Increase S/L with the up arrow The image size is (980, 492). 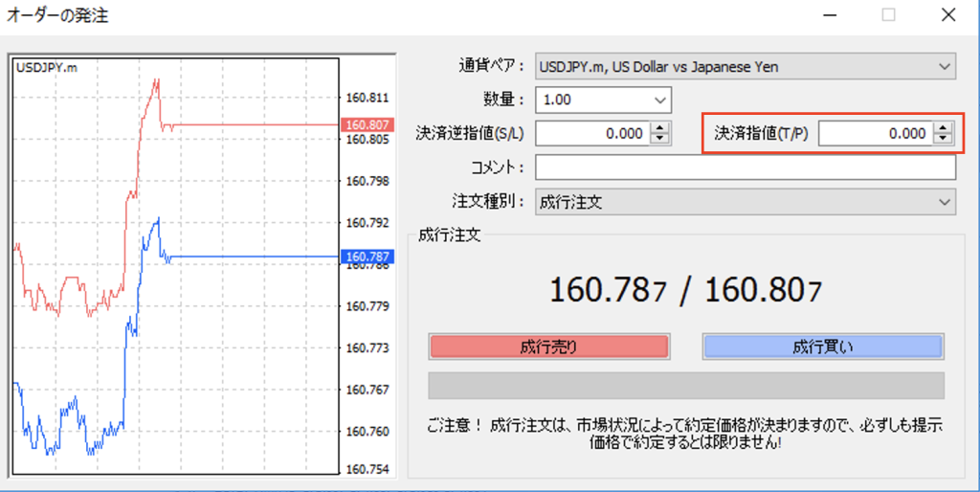click(x=658, y=129)
